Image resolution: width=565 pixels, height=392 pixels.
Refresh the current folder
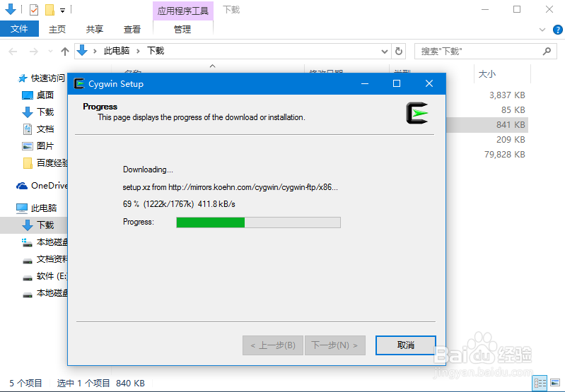click(x=399, y=52)
